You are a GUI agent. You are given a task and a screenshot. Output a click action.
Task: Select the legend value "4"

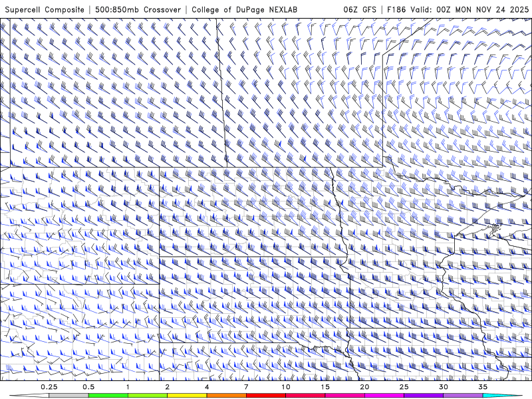(207, 387)
